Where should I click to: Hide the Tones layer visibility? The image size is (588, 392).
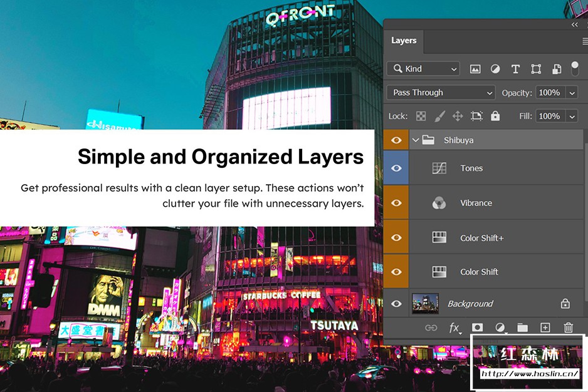396,168
